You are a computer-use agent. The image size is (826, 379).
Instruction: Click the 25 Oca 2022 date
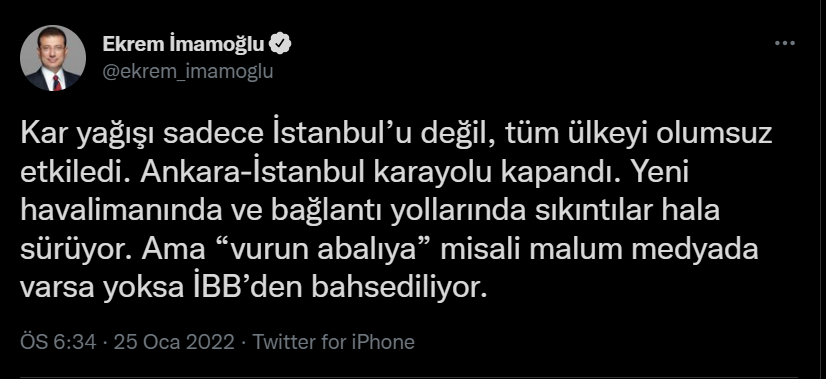pyautogui.click(x=174, y=342)
